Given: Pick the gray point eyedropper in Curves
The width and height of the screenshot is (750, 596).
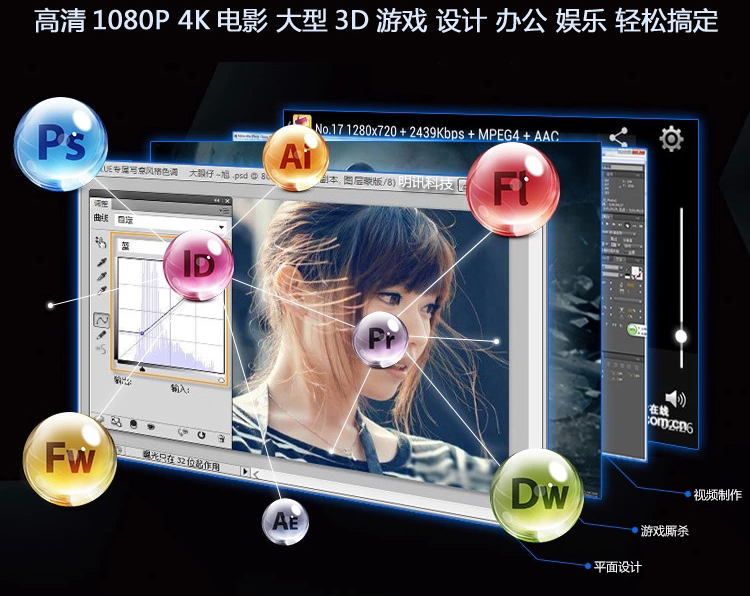Looking at the screenshot, I should pyautogui.click(x=102, y=276).
